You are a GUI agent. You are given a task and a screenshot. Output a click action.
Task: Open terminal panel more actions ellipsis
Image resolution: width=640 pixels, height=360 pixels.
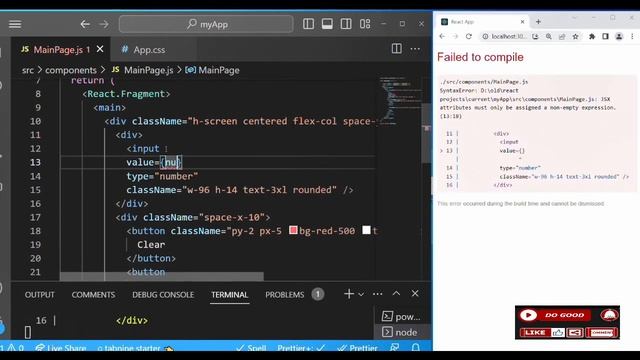click(x=378, y=294)
